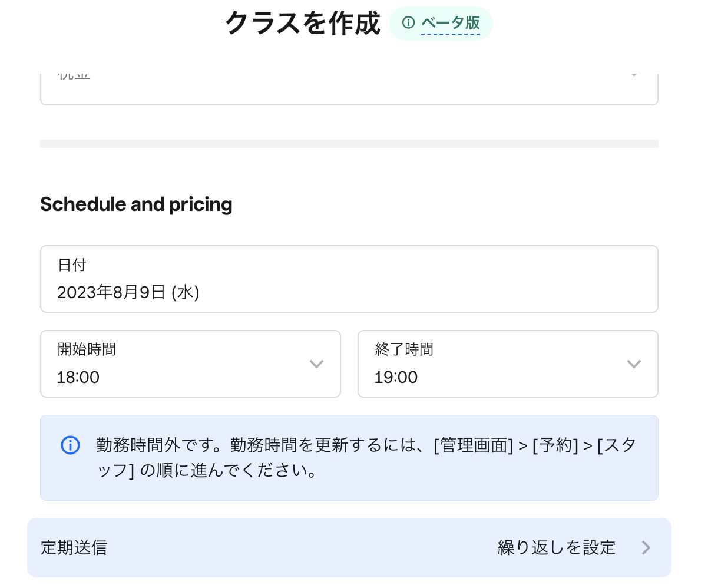Expand the 終了時間 chevron arrow
Screen dimensions: 708x588
pos(634,364)
